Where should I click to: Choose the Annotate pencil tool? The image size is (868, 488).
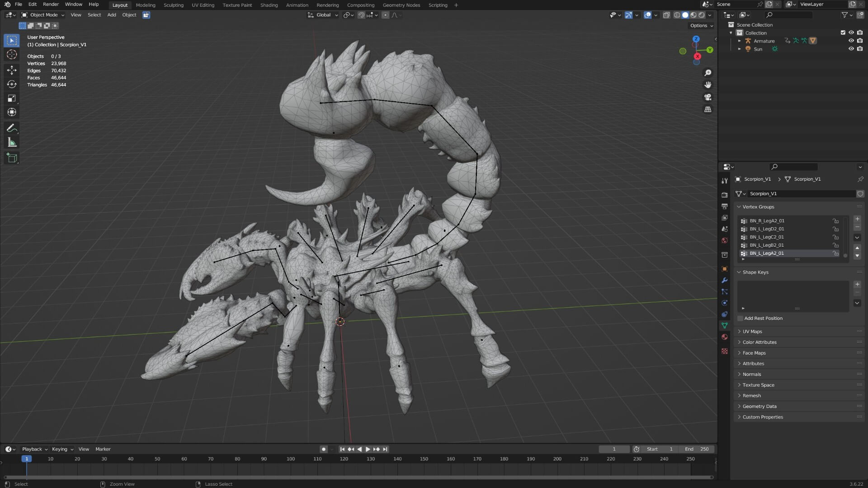[12, 128]
